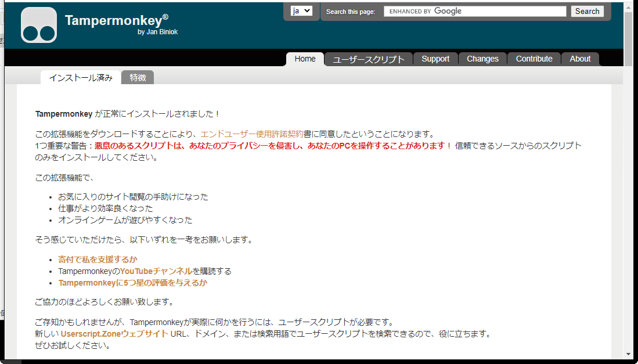Select the インストール済み sub-tab
Image resolution: width=638 pixels, height=364 pixels.
pos(81,78)
